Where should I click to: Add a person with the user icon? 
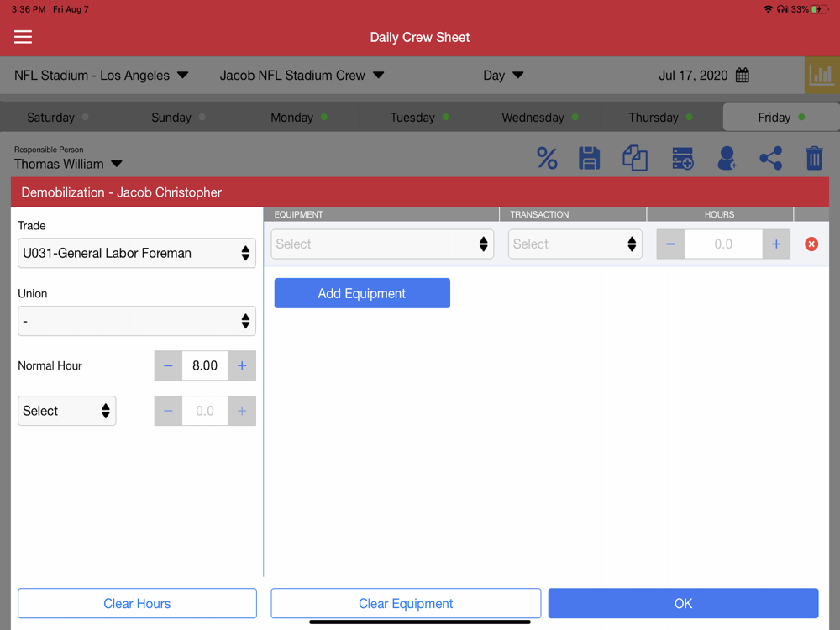727,159
